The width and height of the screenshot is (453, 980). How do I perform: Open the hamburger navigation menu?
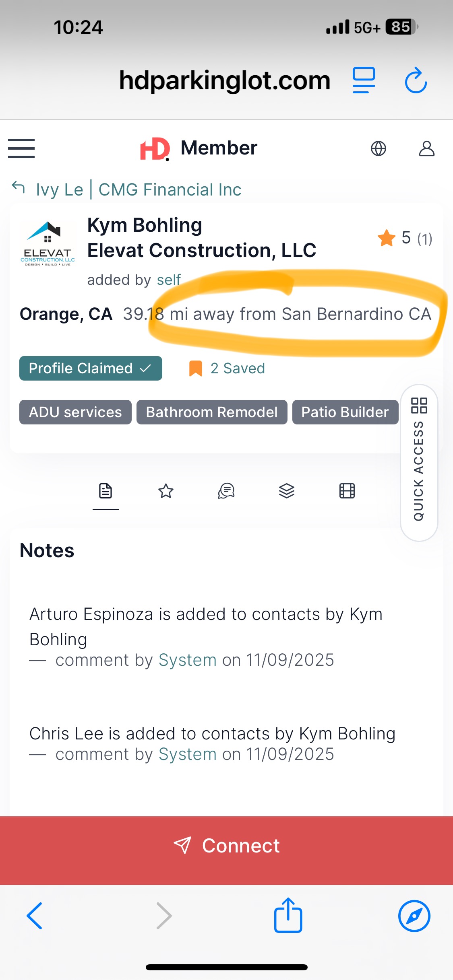coord(21,148)
